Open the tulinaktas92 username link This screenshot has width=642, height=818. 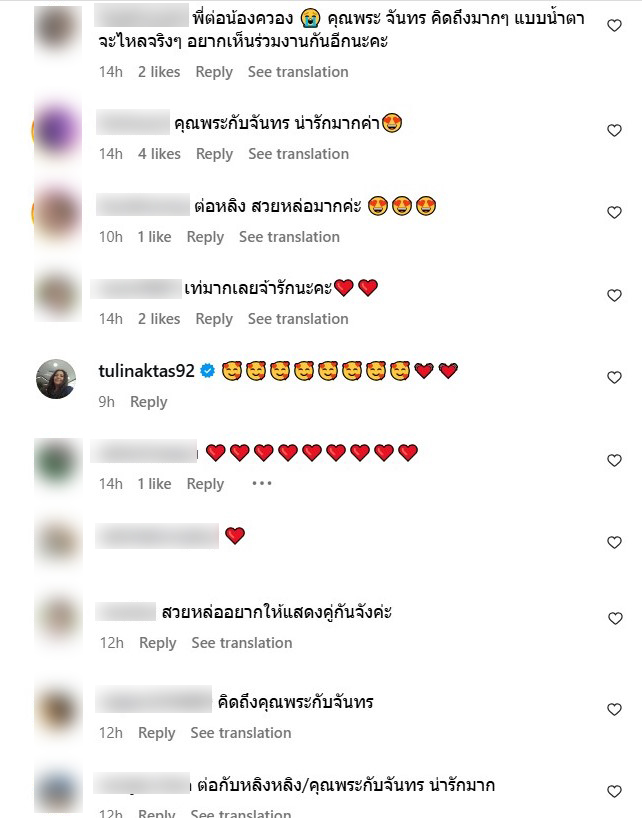click(146, 371)
